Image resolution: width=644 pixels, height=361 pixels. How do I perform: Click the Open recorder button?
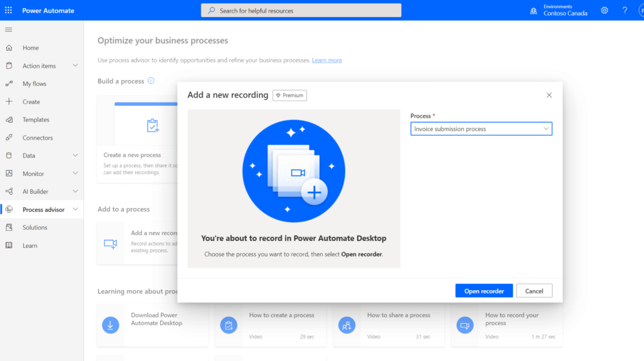point(484,291)
